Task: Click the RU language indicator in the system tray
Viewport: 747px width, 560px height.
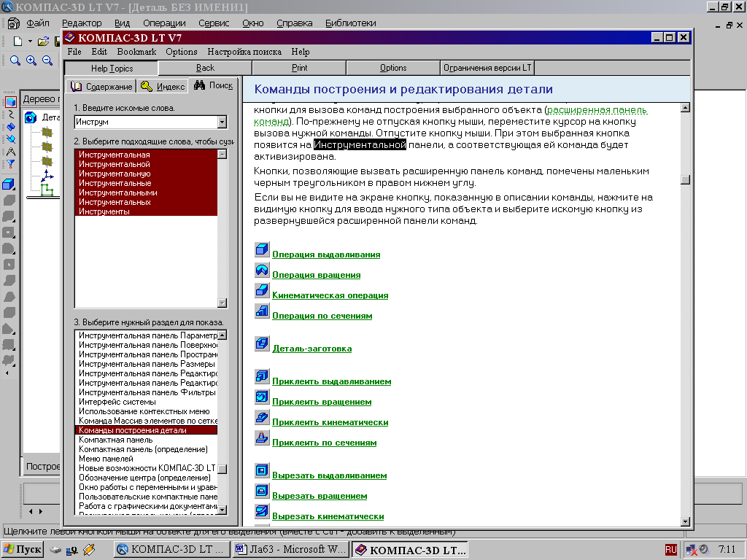Action: click(671, 550)
